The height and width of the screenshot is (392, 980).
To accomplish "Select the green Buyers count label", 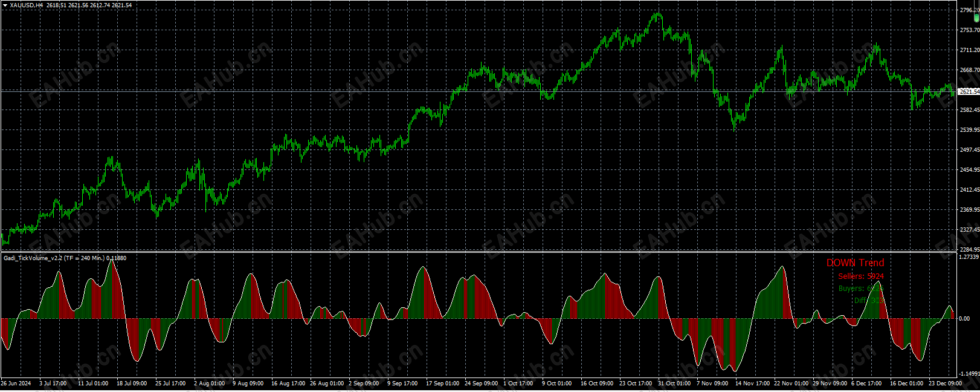I will (860, 289).
